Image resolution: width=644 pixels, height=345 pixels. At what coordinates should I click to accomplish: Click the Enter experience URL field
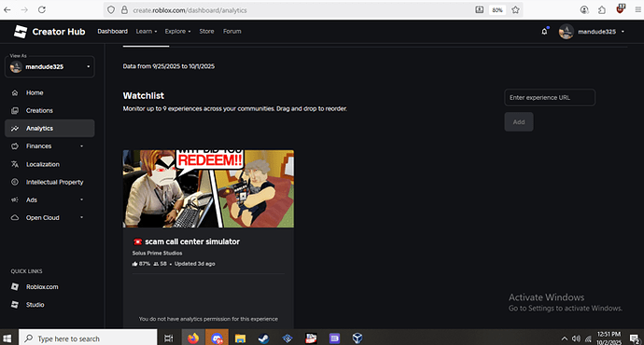pyautogui.click(x=550, y=98)
